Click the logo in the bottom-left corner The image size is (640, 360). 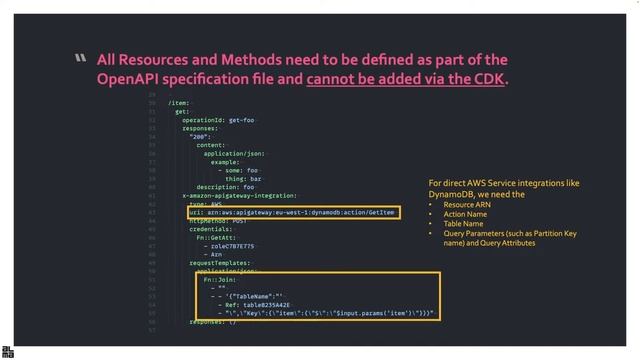point(7,352)
